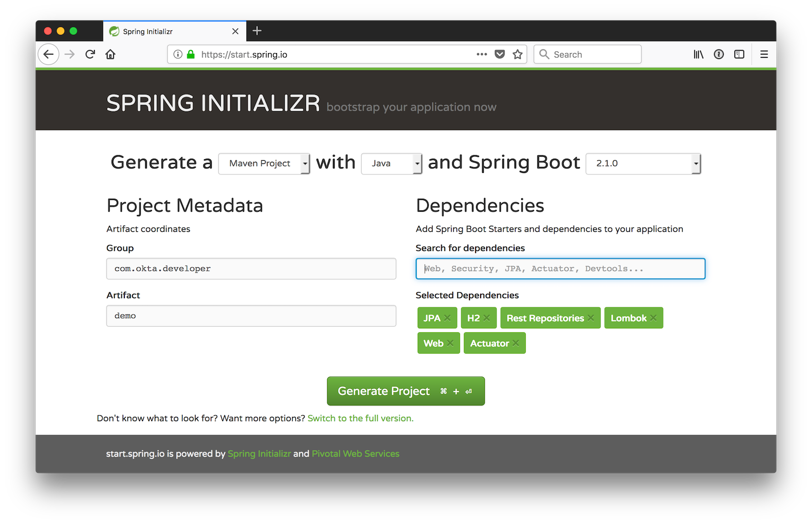Open Firefox hamburger menu
The height and width of the screenshot is (524, 812).
pos(764,54)
